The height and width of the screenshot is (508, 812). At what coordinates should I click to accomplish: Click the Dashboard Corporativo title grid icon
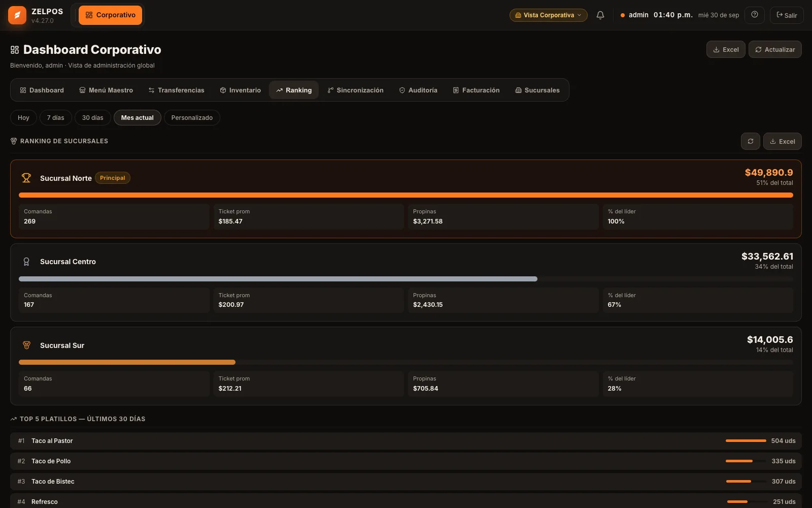coord(15,50)
